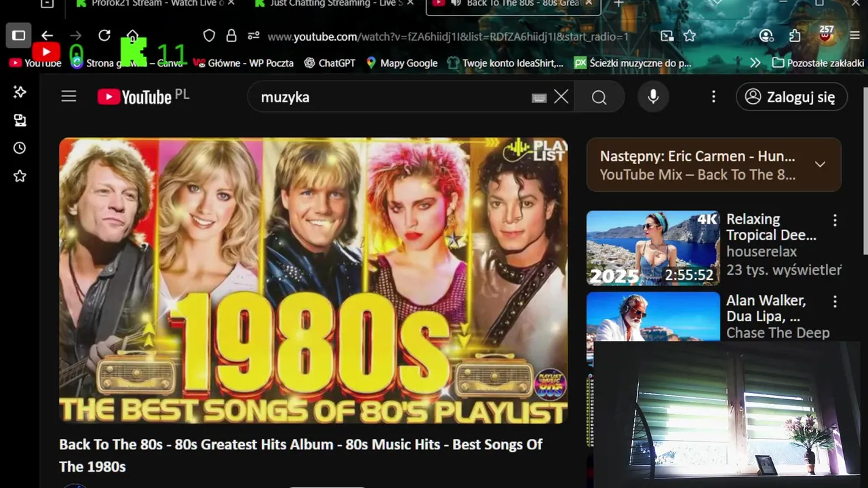Submit search with the magnifier button

pos(599,97)
